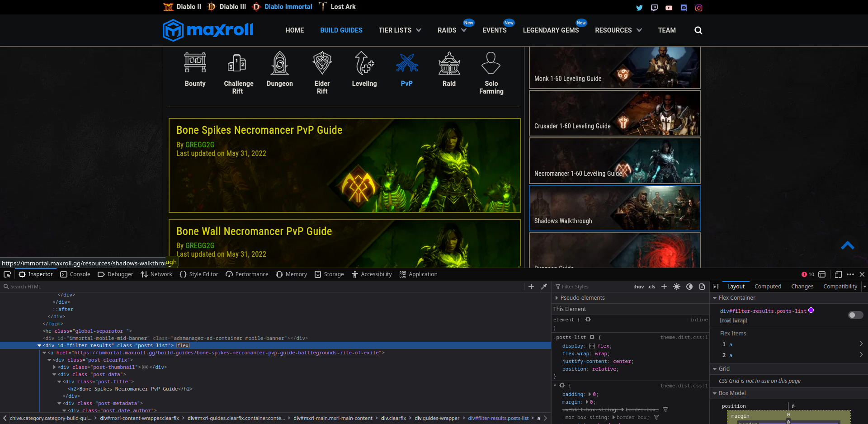Create a new node with plus icon

click(531, 287)
